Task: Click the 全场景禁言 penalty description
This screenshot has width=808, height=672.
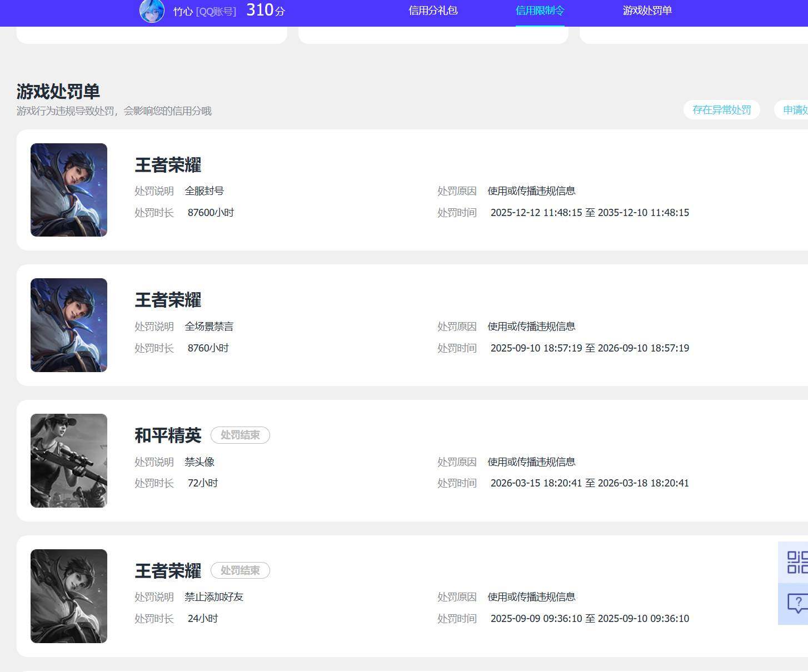Action: tap(209, 327)
